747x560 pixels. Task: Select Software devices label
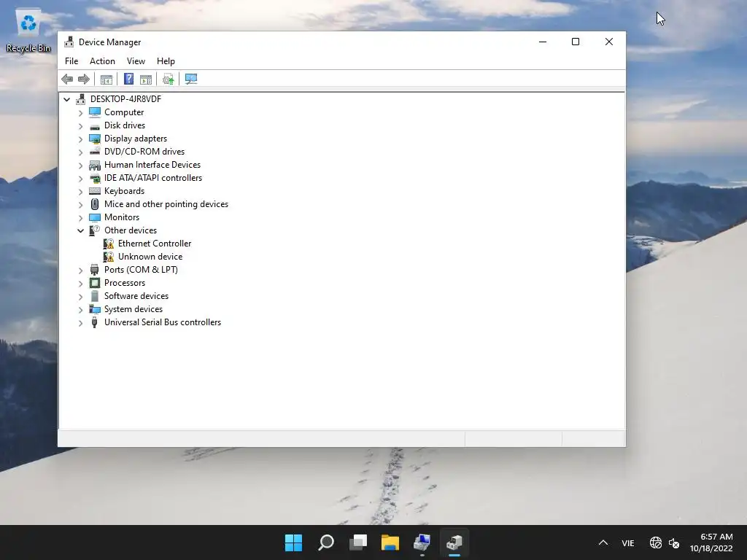tap(136, 296)
